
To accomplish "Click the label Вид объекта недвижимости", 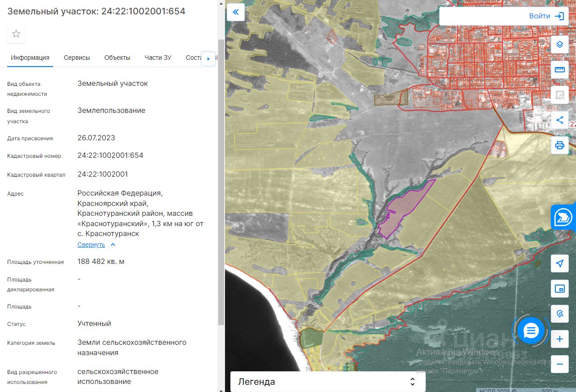I will pos(27,89).
